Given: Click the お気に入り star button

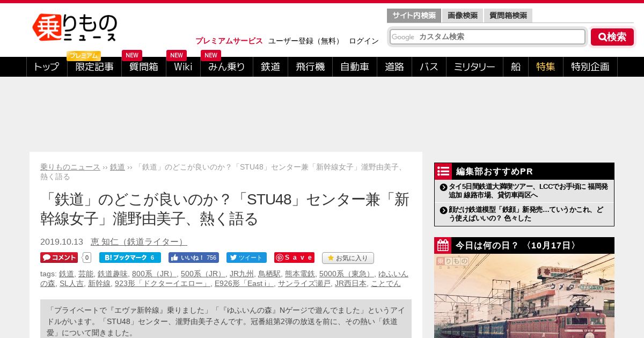Looking at the screenshot, I should 348,258.
